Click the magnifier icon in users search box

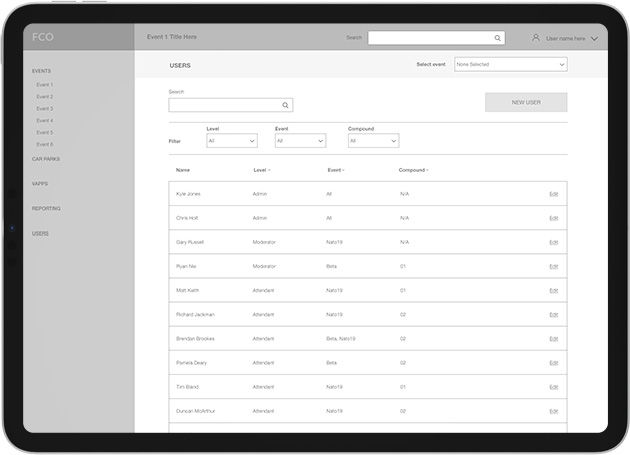click(285, 105)
